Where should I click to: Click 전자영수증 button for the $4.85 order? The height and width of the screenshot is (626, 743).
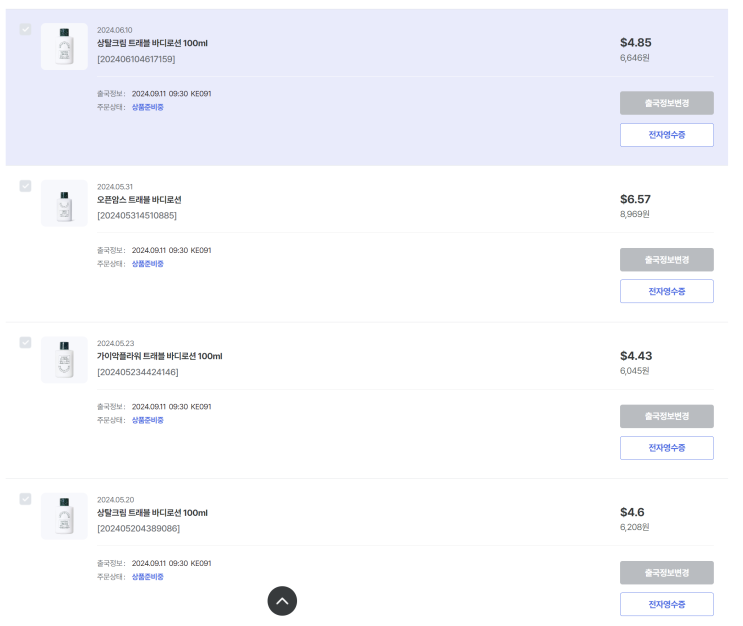tap(666, 135)
